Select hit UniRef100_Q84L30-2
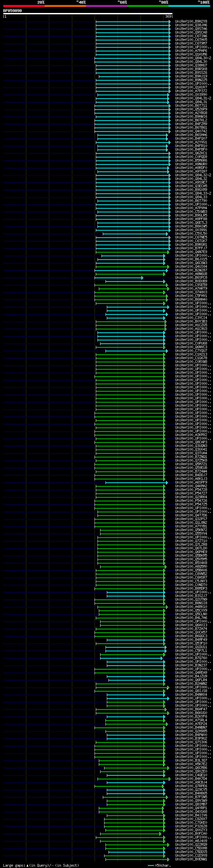Screen dimensions: 213x868 193,58
